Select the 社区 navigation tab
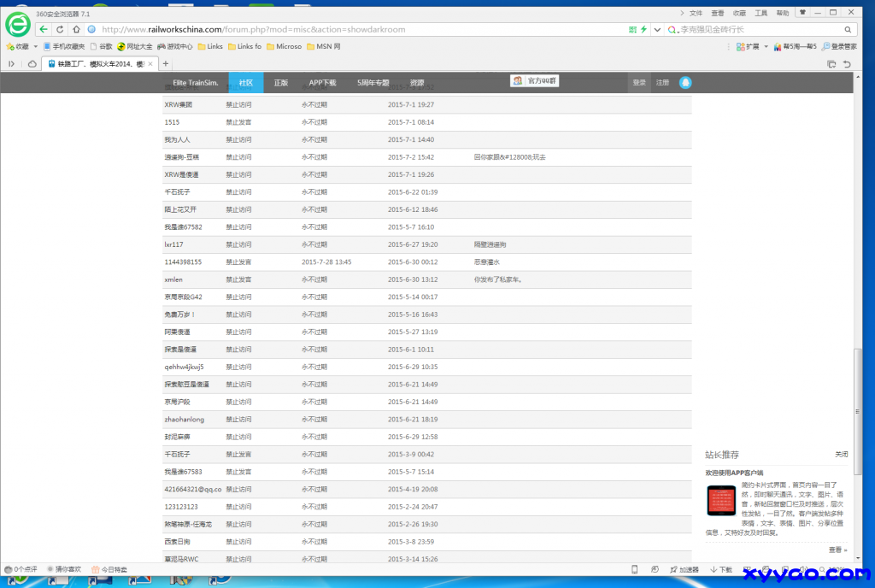Viewport: 875px width, 588px height. click(245, 83)
